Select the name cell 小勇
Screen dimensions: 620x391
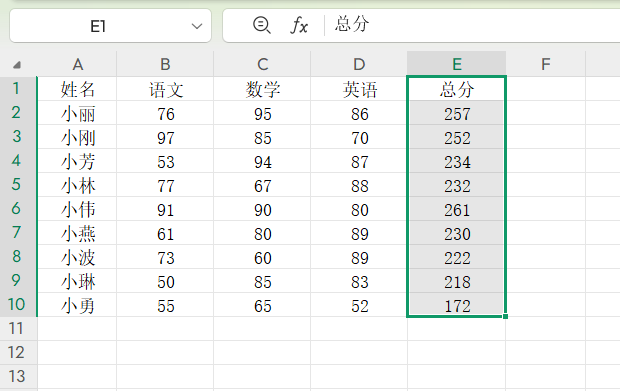78,306
